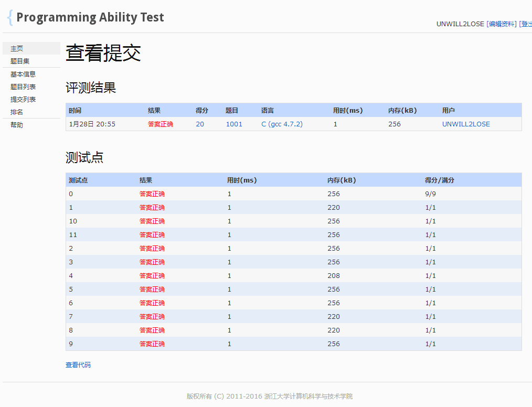Click the 登出 link at top right
The height and width of the screenshot is (407, 532).
tap(526, 24)
